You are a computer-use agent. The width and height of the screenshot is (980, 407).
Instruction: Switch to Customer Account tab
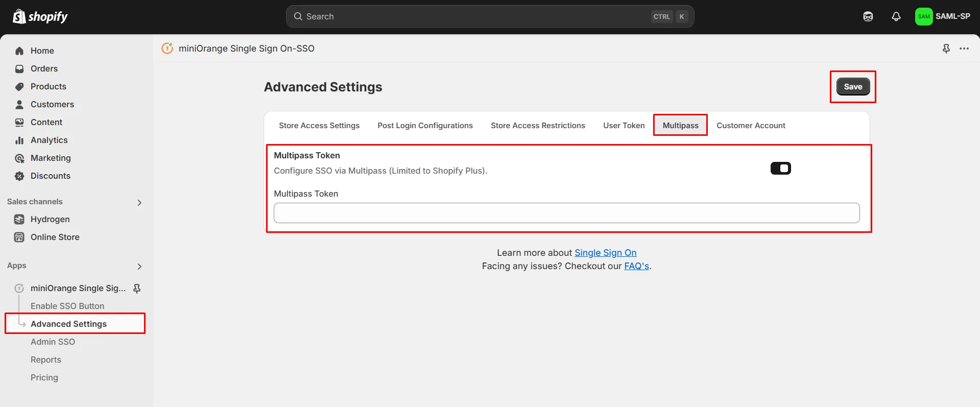[x=751, y=126]
